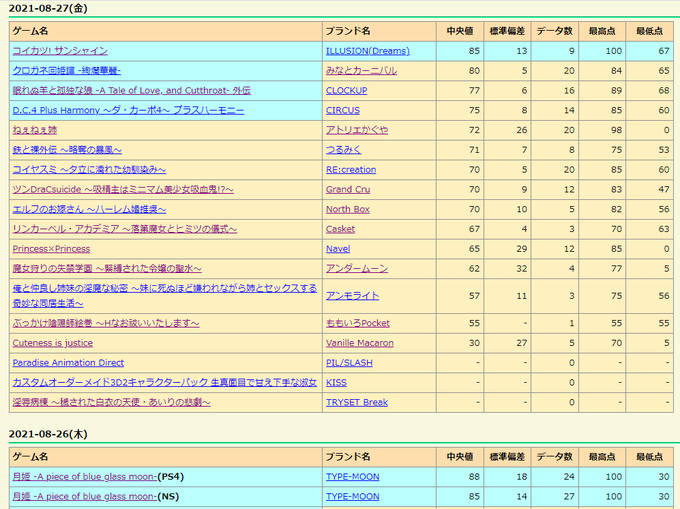Visit the PIL/SLASH brand link

click(349, 363)
